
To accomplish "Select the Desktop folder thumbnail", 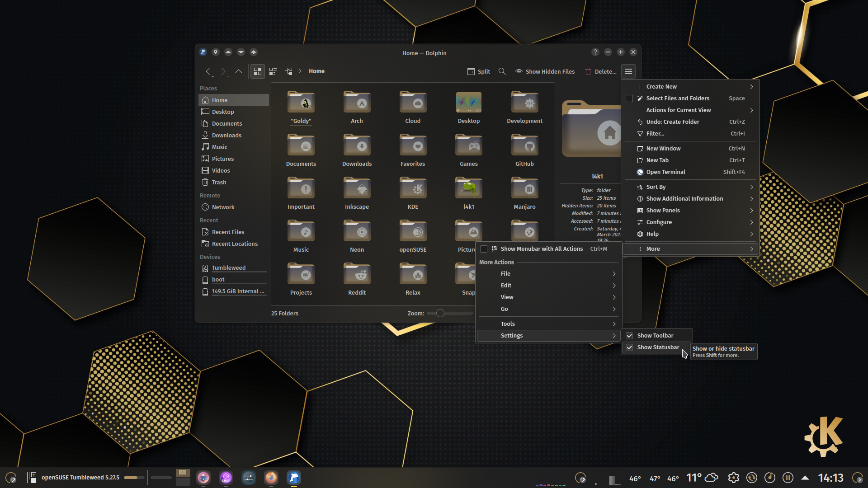I will coord(469,103).
